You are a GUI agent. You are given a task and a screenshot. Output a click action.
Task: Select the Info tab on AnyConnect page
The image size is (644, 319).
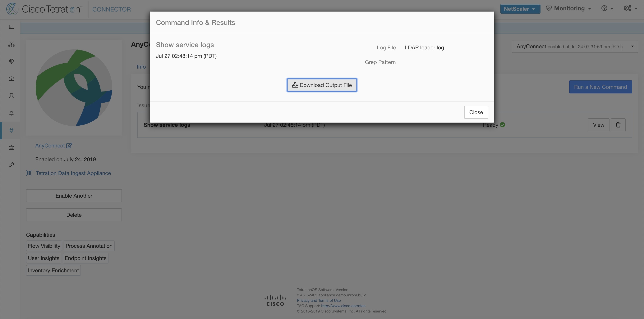[141, 66]
